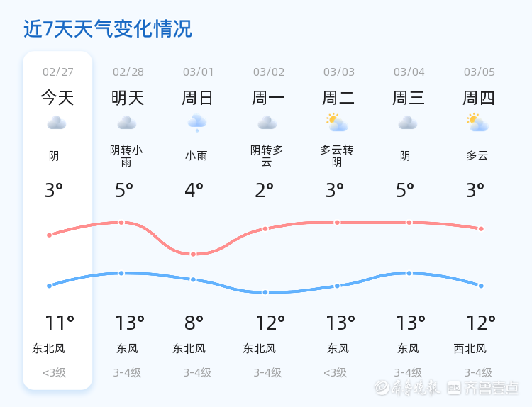The height and width of the screenshot is (407, 532).
Task: Click the overcast icon for 明天
Action: click(x=127, y=123)
